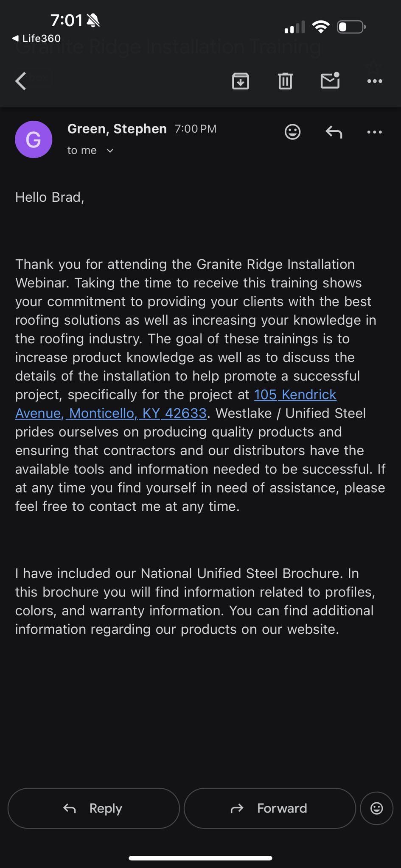Tap the reply arrow beside sender

pos(334,132)
